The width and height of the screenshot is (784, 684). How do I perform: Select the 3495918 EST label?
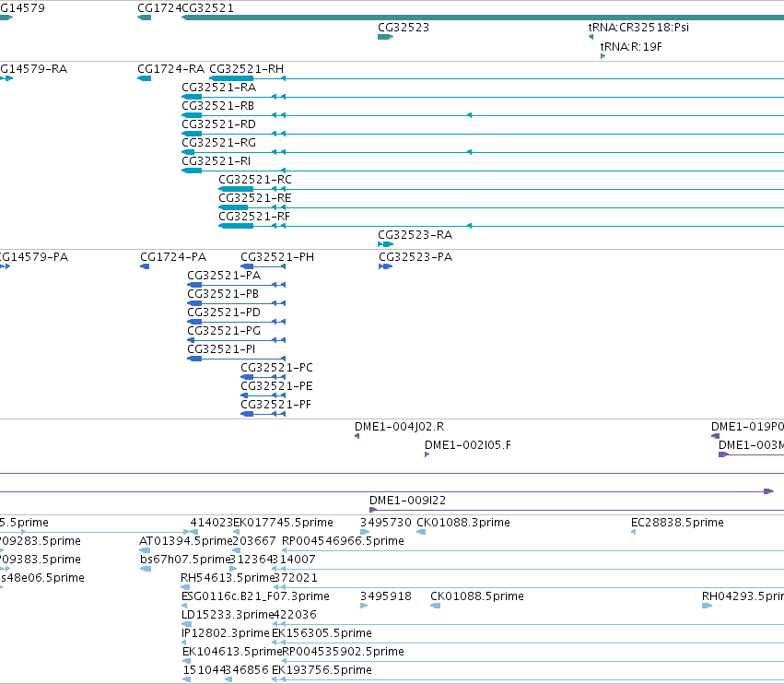click(386, 596)
